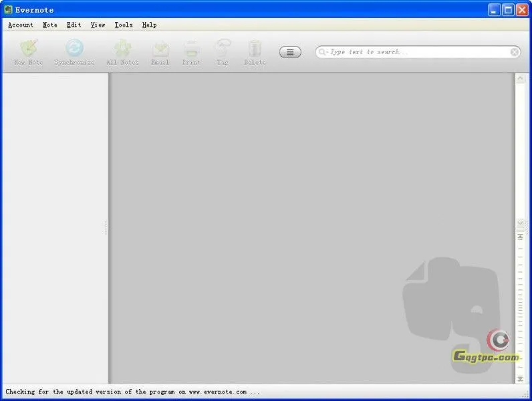Open the Tools menu

pos(124,25)
